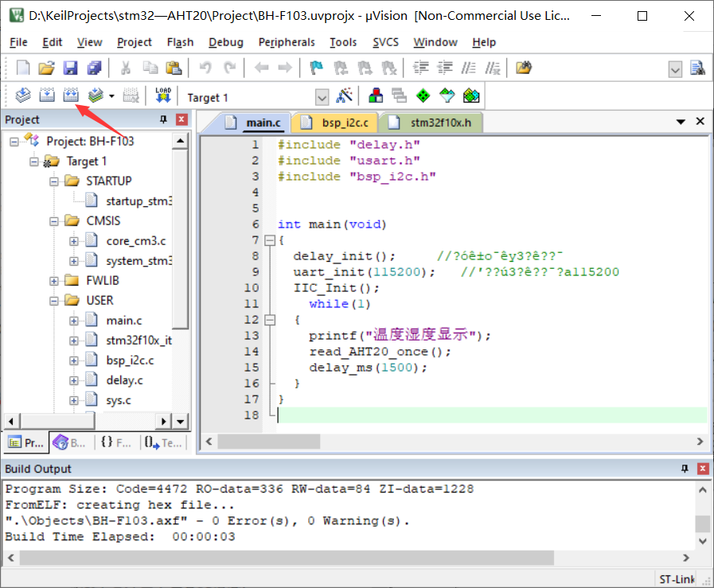
Task: Translate current file with the Translate icon
Action: click(x=23, y=95)
